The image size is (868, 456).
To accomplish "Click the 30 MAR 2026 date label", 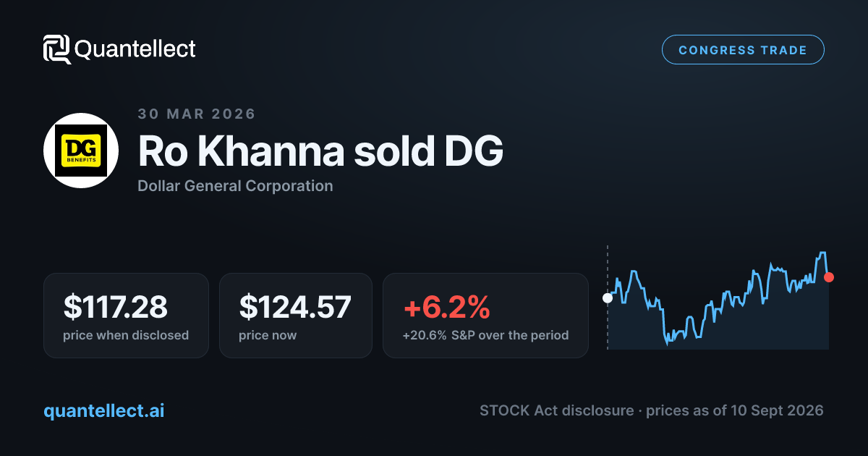I will [x=197, y=114].
